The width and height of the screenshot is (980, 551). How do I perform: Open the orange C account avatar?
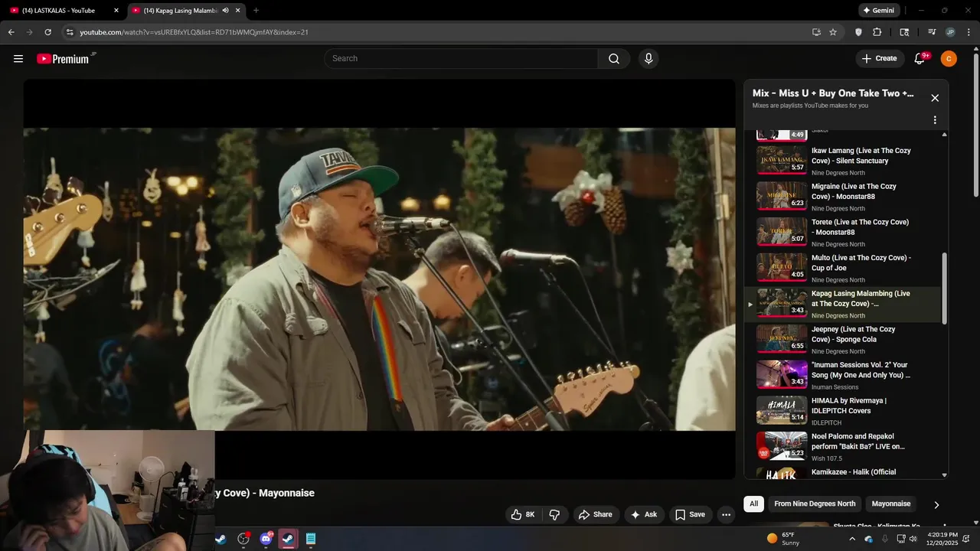point(949,59)
